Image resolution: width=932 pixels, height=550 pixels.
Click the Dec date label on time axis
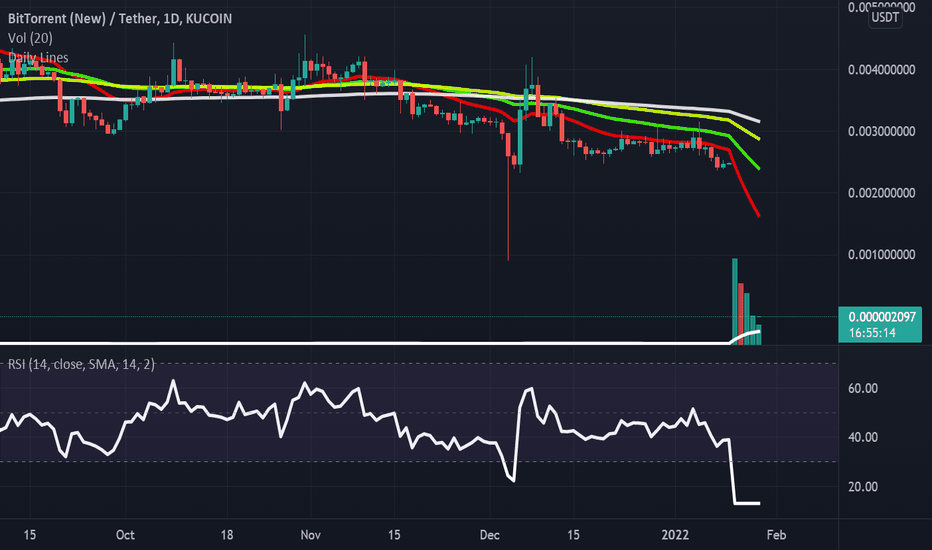[489, 535]
